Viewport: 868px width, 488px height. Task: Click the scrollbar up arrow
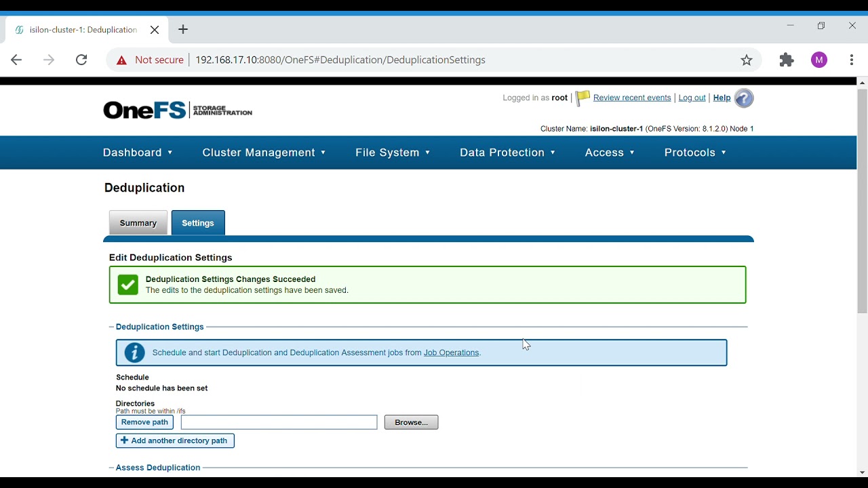(x=862, y=83)
